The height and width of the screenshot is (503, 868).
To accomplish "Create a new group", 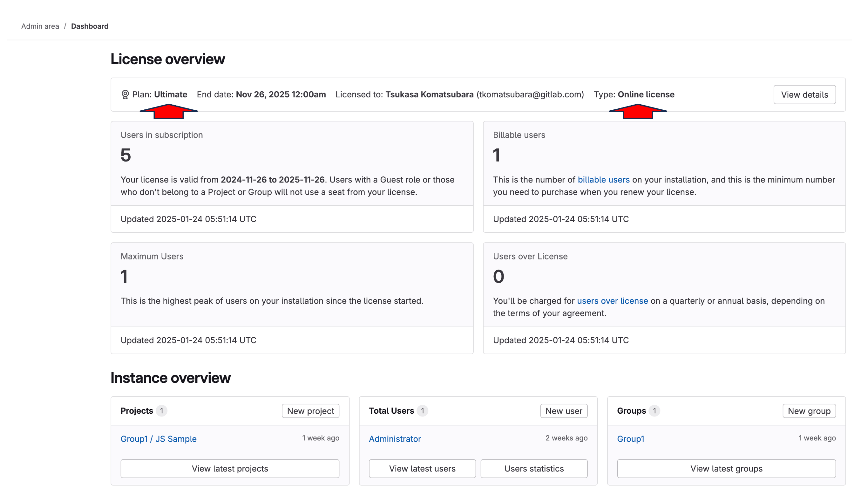I will (809, 410).
